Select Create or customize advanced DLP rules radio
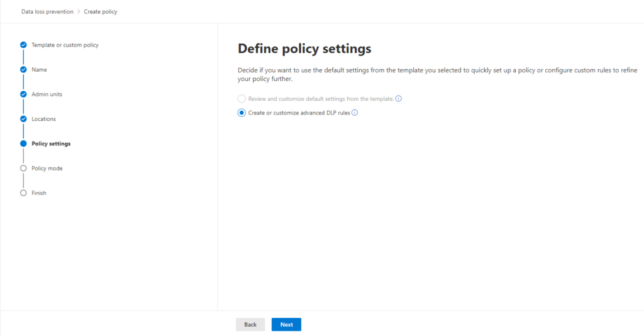 click(241, 113)
